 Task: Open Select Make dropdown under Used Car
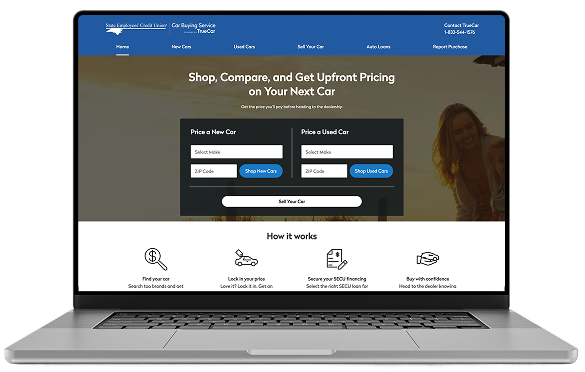pyautogui.click(x=347, y=152)
